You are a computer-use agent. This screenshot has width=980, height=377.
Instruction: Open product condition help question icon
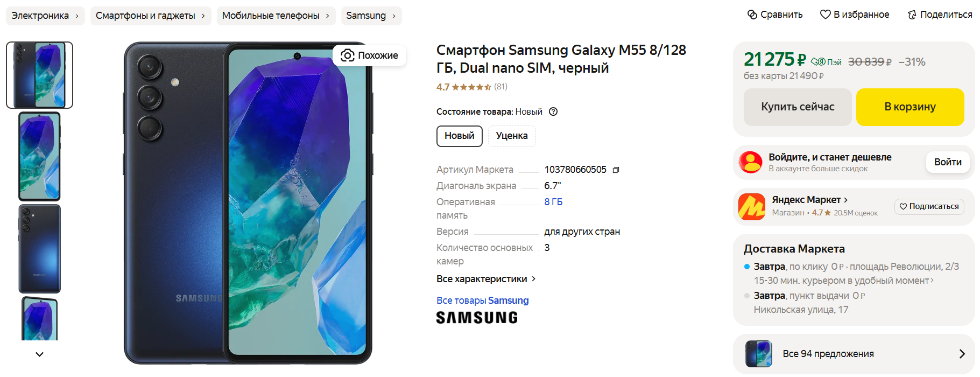coord(553,111)
